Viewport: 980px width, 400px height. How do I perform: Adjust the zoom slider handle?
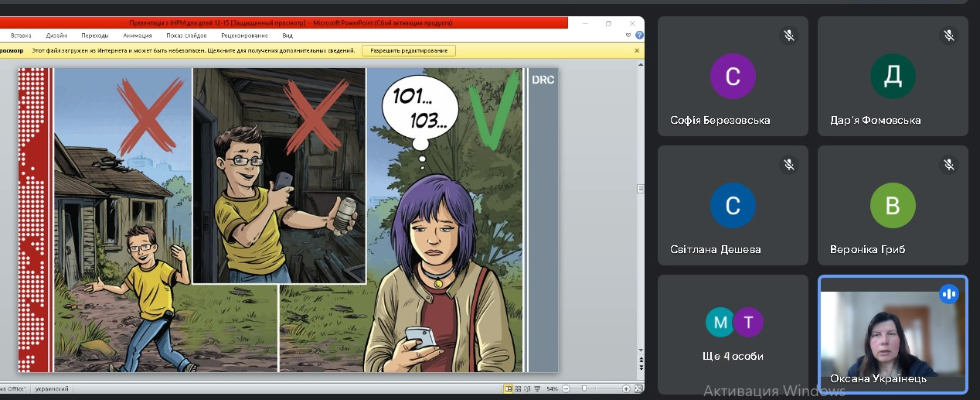[x=584, y=388]
